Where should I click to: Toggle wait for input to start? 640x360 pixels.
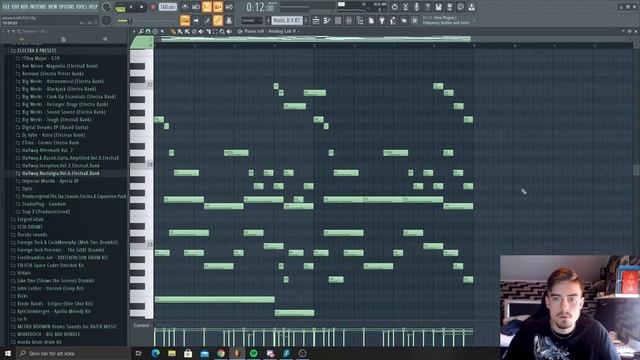coord(196,7)
